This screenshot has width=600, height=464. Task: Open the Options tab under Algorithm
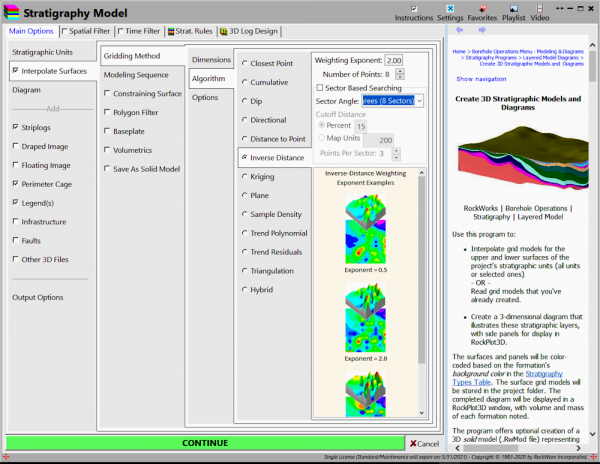tap(205, 97)
